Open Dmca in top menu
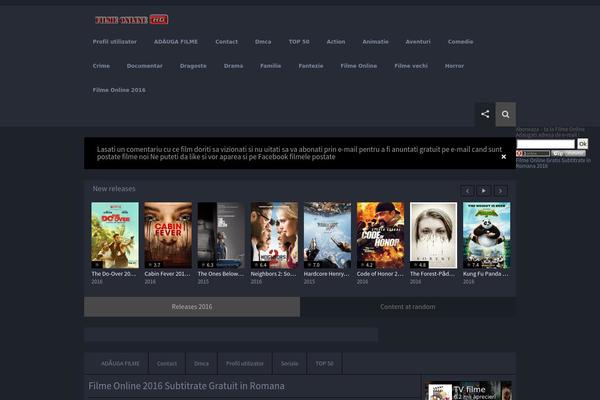600x400 pixels. (x=263, y=42)
